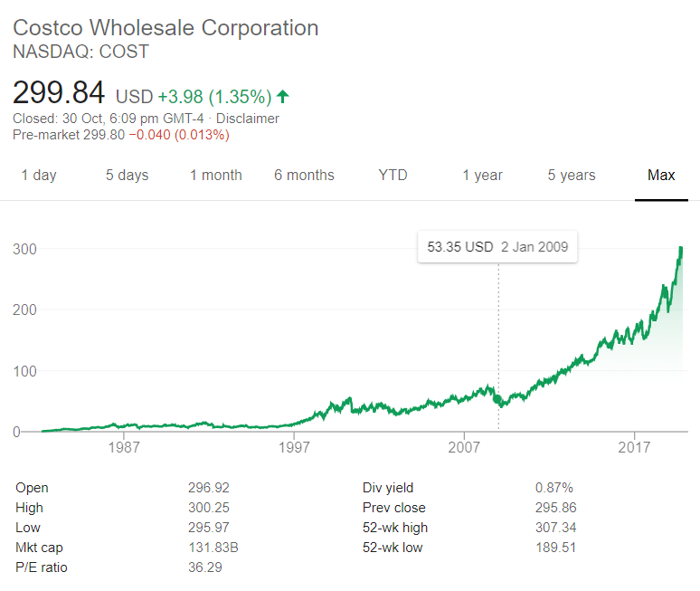Choose the 5 years range
The height and width of the screenshot is (591, 700).
pos(572,176)
